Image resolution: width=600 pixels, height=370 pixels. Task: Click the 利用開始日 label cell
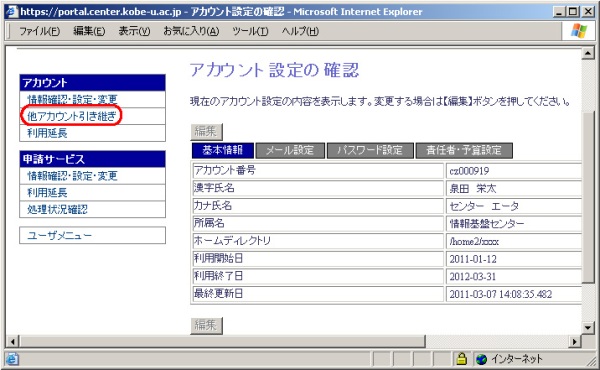point(318,258)
